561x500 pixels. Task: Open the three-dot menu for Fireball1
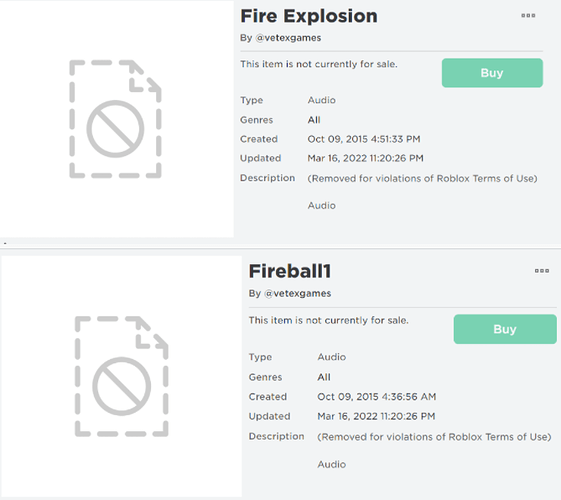pyautogui.click(x=542, y=271)
